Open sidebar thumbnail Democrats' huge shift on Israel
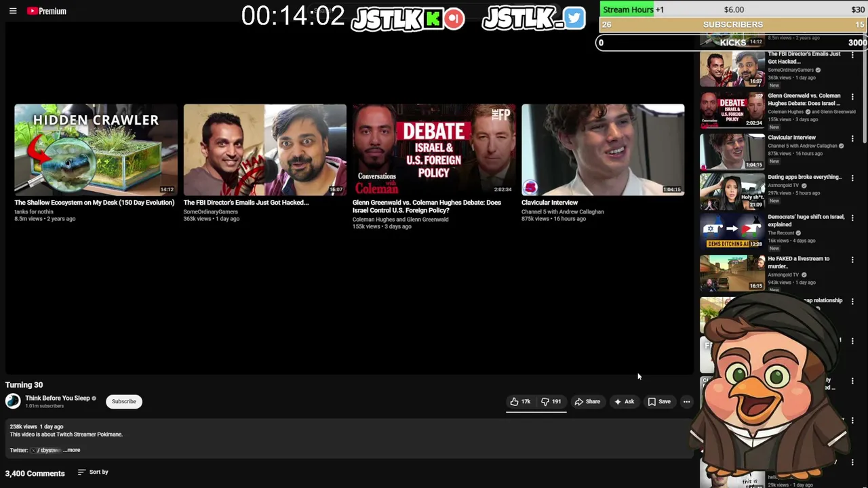The image size is (868, 488). [x=732, y=232]
